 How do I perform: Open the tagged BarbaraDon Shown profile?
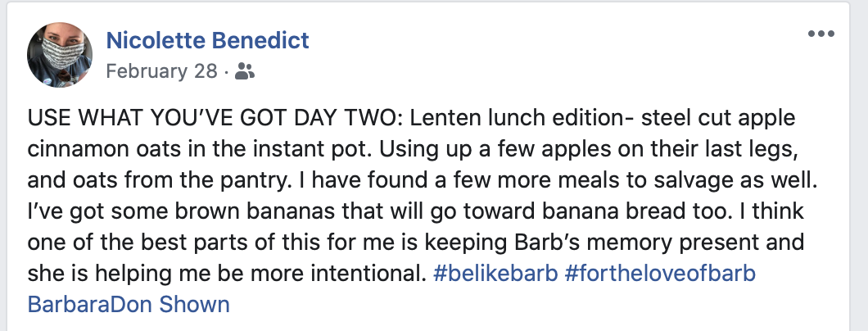pos(129,306)
